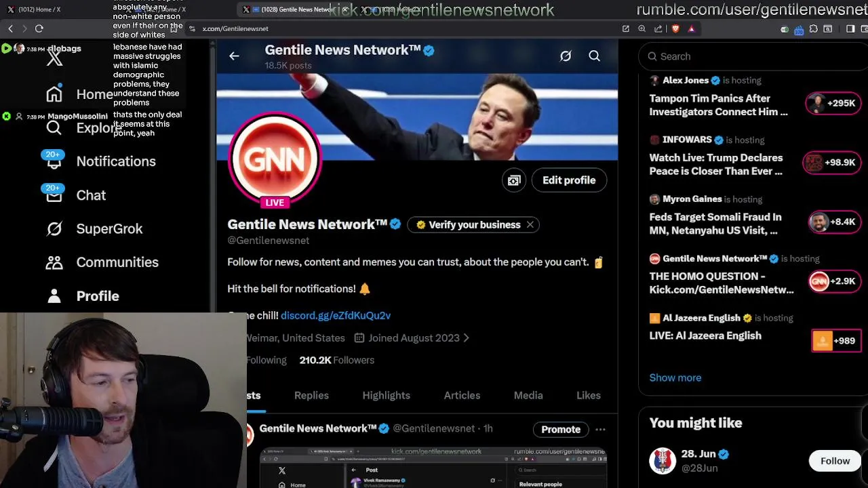
Task: Open INFOWARS live broadcast +98.9K
Action: tap(831, 162)
